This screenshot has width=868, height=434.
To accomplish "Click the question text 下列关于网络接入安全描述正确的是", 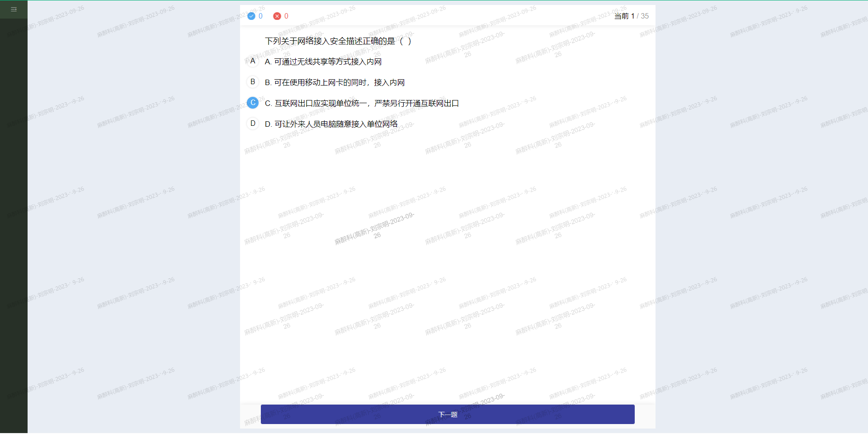I will 330,41.
